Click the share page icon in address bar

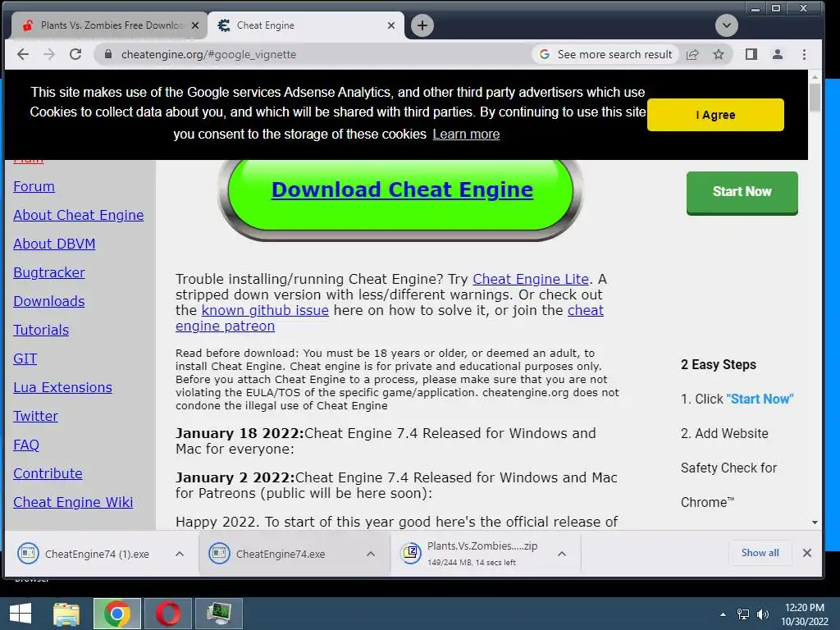click(x=692, y=54)
